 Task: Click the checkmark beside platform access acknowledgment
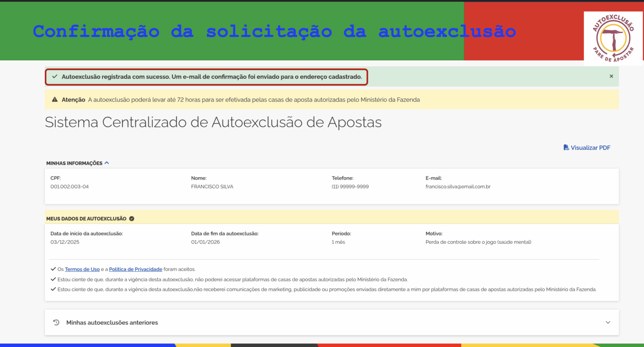pos(53,279)
